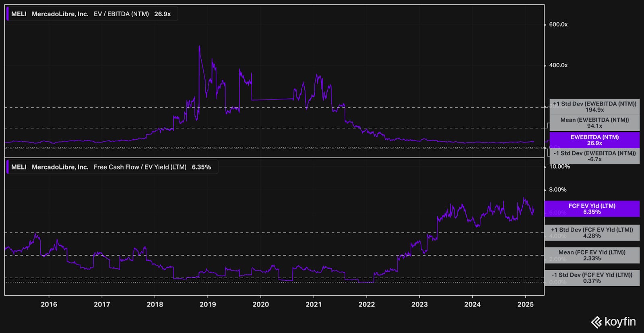This screenshot has width=644, height=333.
Task: Click the 2019 label on the time axis
Action: [208, 304]
